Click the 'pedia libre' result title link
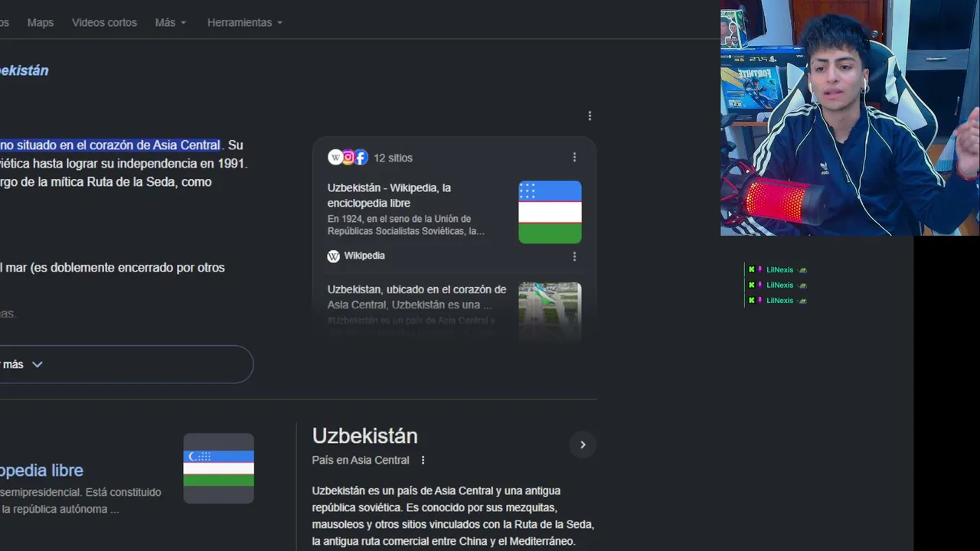The width and height of the screenshot is (980, 551). [x=41, y=471]
